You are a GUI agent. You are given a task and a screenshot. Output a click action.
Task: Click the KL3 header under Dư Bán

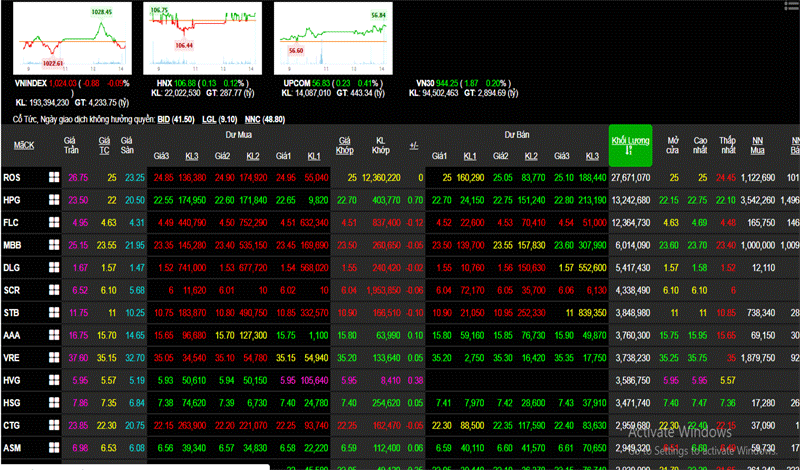tap(592, 156)
